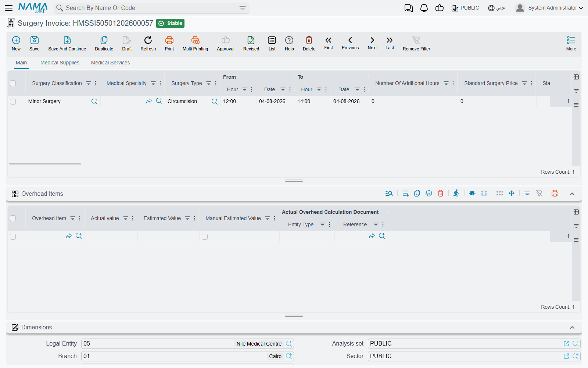Go to the Next record
588x368 pixels.
[x=372, y=43]
